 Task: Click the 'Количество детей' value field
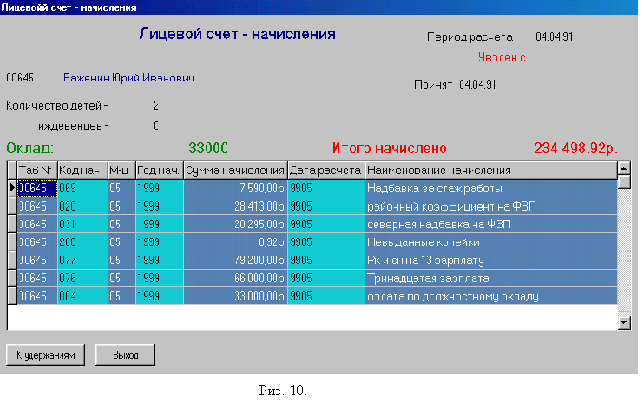[x=156, y=106]
